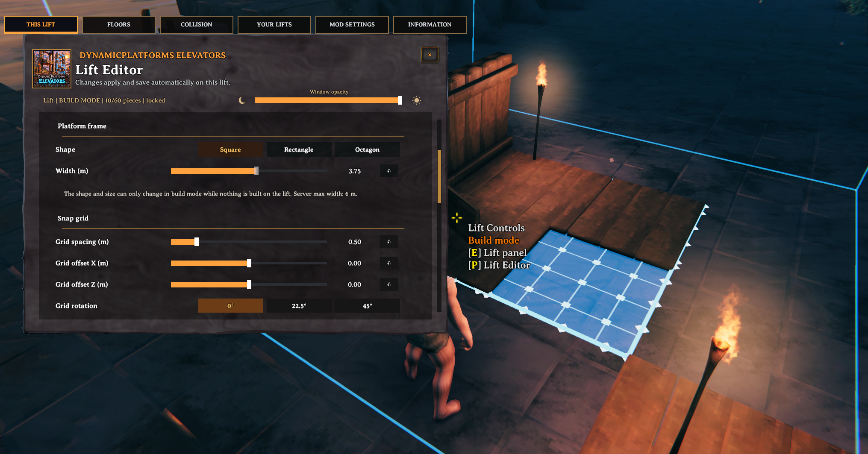Reset the Grid spacing (m) value
The image size is (868, 454).
coord(389,242)
